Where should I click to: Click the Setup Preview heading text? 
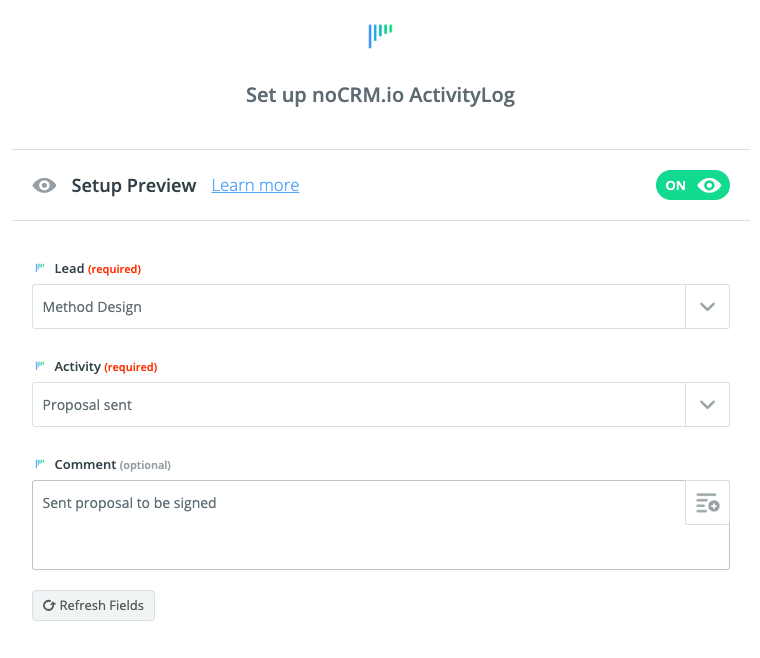pyautogui.click(x=134, y=186)
